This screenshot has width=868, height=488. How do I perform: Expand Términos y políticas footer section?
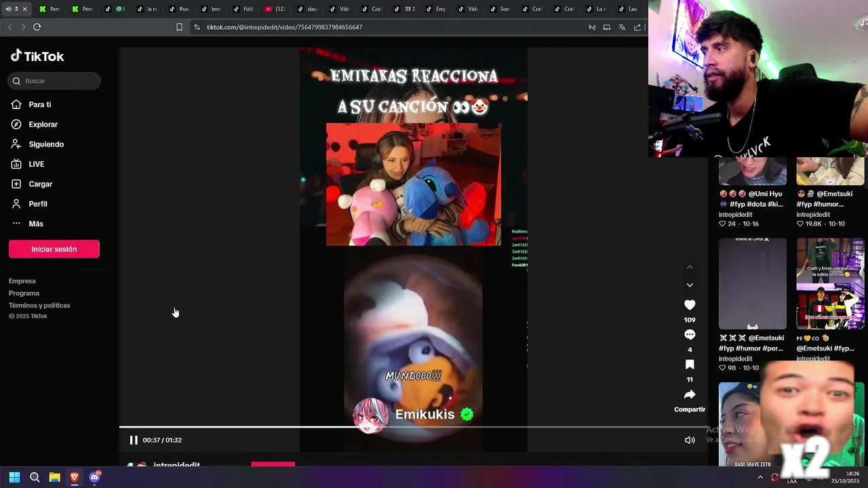pyautogui.click(x=39, y=306)
